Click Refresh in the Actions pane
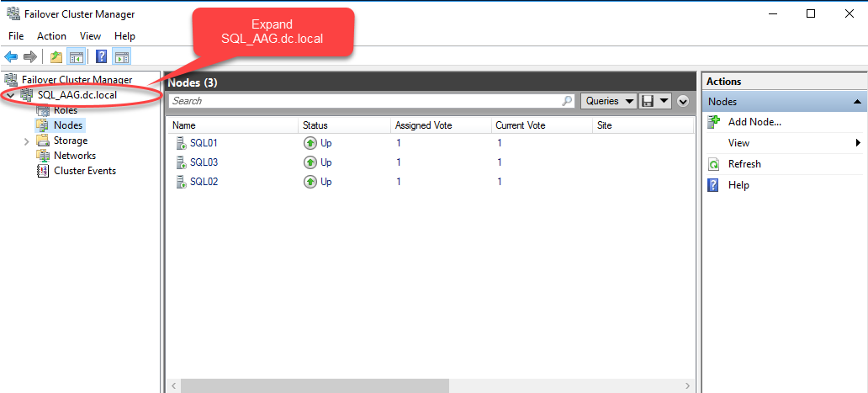Screen dimensions: 868x393 744,164
